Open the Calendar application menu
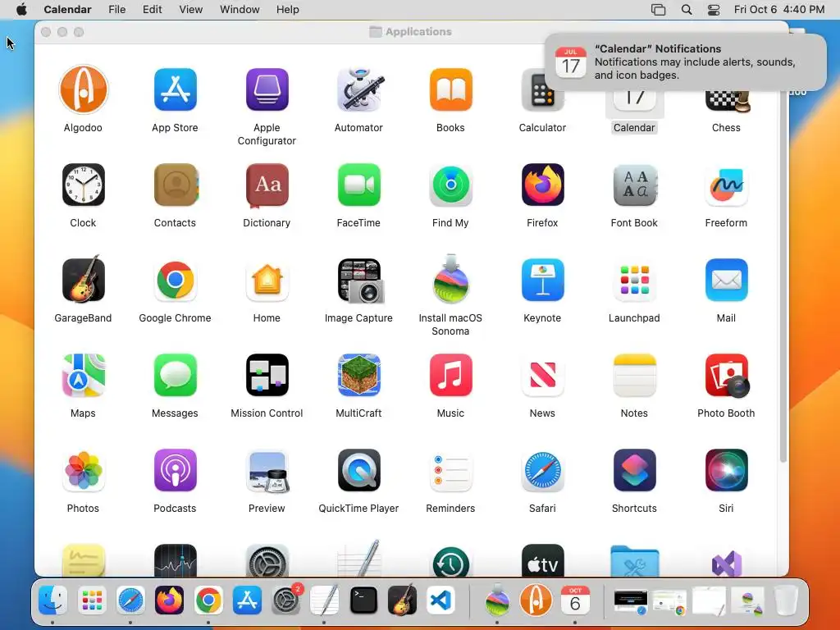840x630 pixels. [67, 10]
